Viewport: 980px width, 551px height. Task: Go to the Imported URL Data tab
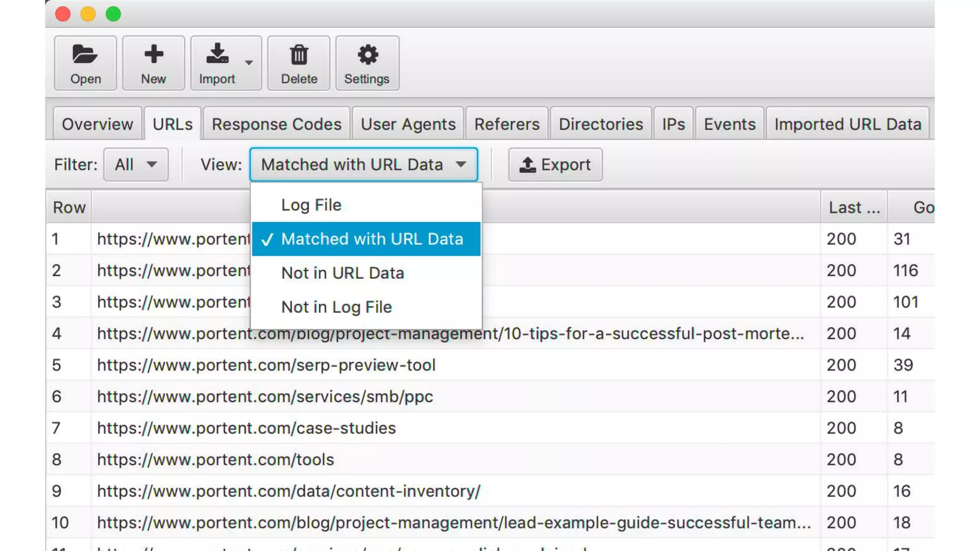tap(847, 124)
